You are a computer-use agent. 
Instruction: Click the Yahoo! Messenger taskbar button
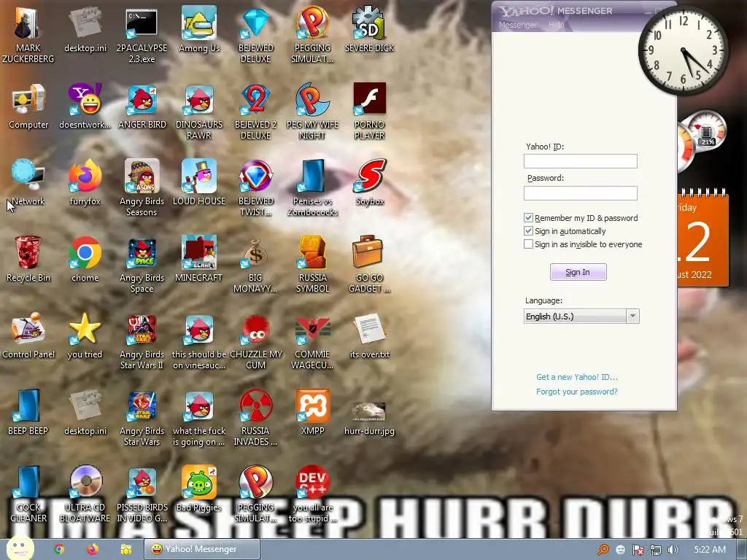(x=202, y=549)
